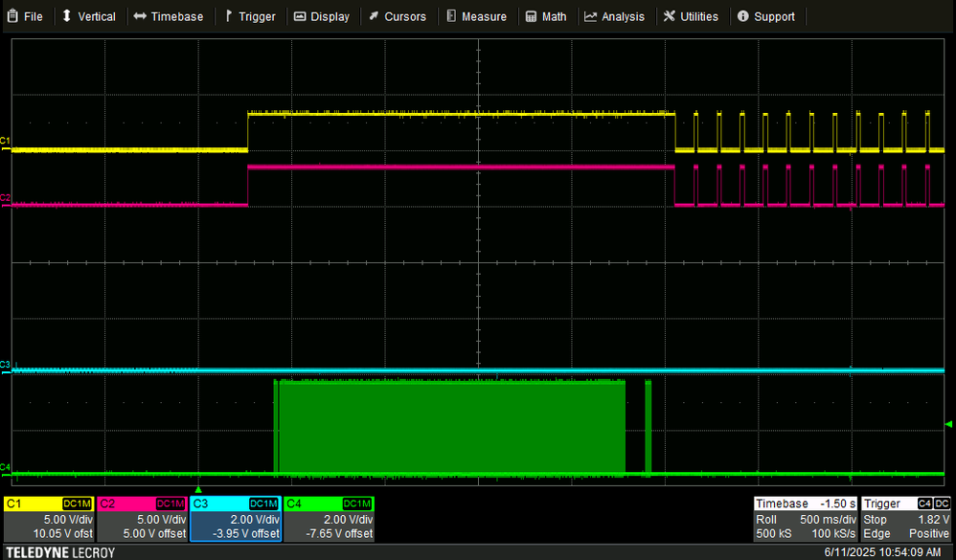Open the C3 channel descriptor box
Viewport: 956px width, 560px height.
pos(236,519)
